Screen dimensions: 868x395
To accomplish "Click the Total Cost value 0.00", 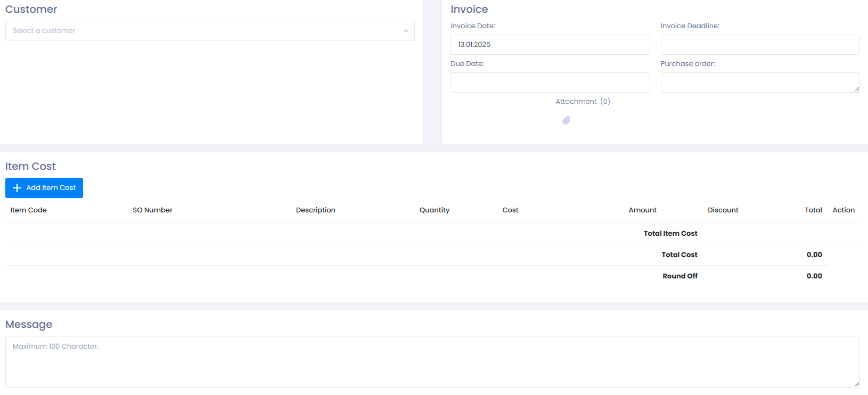I will [814, 255].
